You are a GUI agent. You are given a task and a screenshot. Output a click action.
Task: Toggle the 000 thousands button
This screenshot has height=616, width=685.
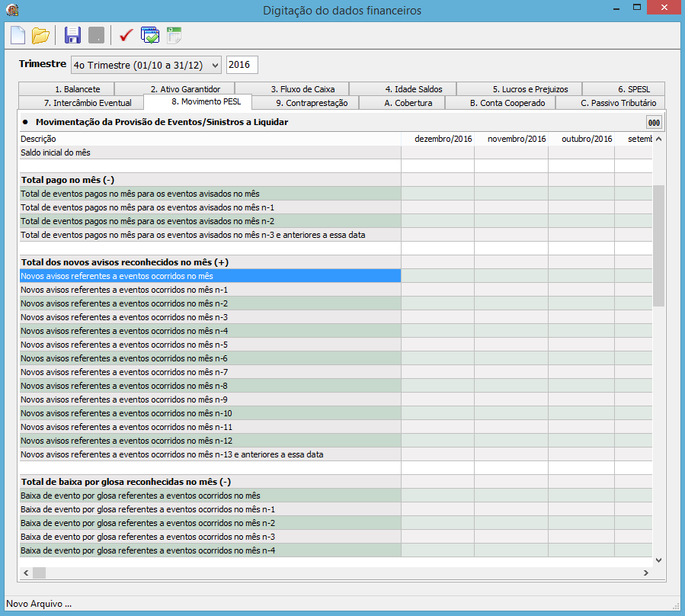654,123
